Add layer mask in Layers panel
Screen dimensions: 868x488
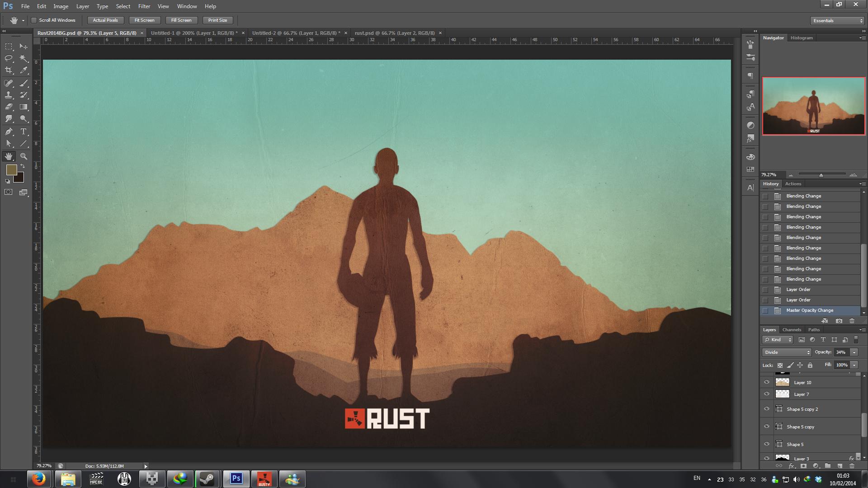[803, 466]
